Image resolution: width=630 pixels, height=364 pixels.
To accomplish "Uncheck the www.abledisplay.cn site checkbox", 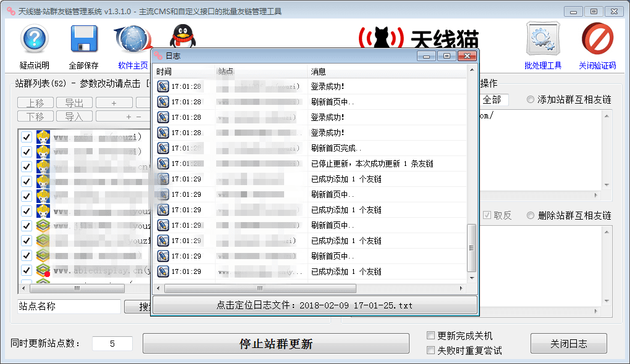I will click(x=27, y=270).
